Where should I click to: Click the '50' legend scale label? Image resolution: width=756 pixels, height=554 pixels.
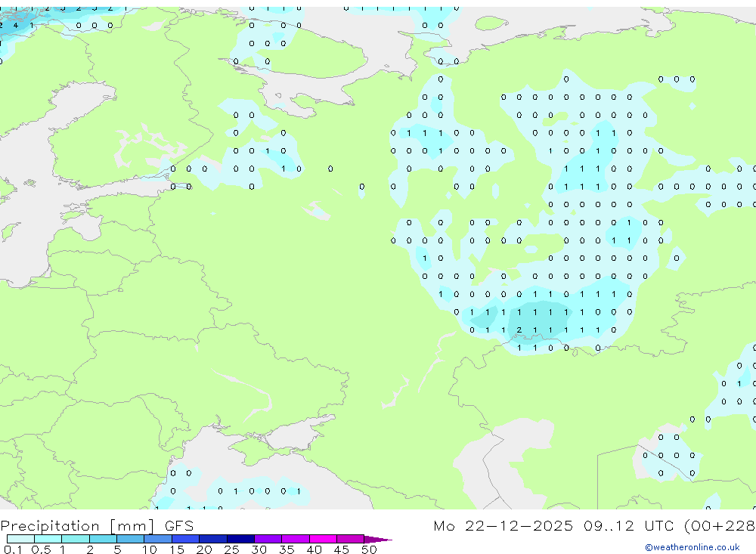click(370, 549)
